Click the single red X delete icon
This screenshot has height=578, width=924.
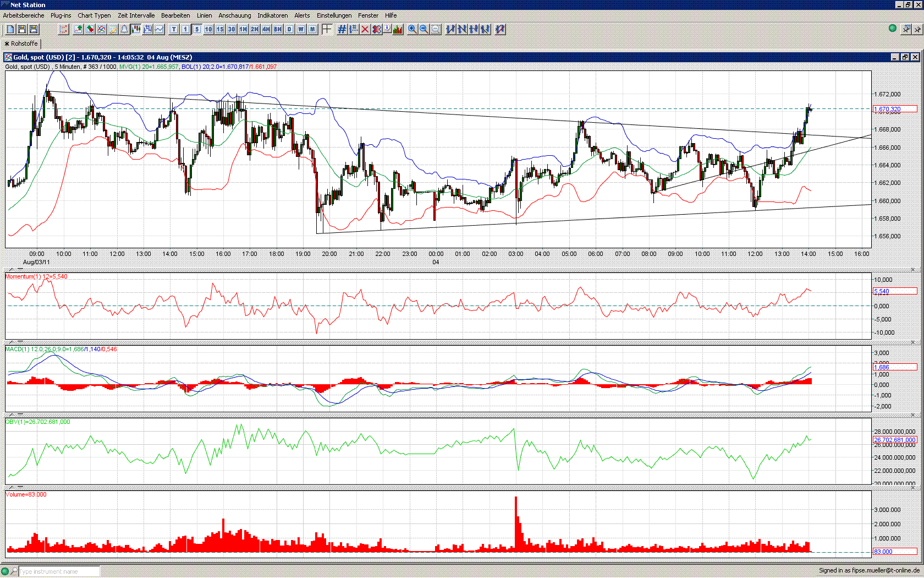click(x=365, y=29)
